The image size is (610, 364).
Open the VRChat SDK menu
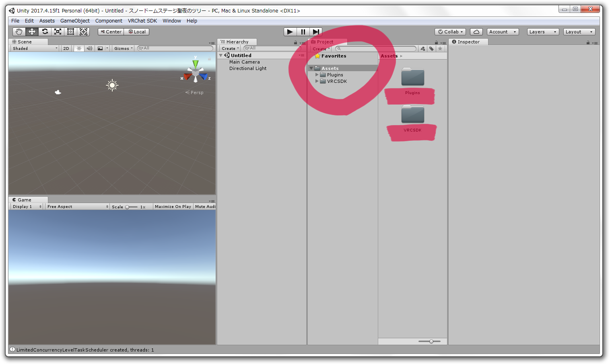pos(142,21)
